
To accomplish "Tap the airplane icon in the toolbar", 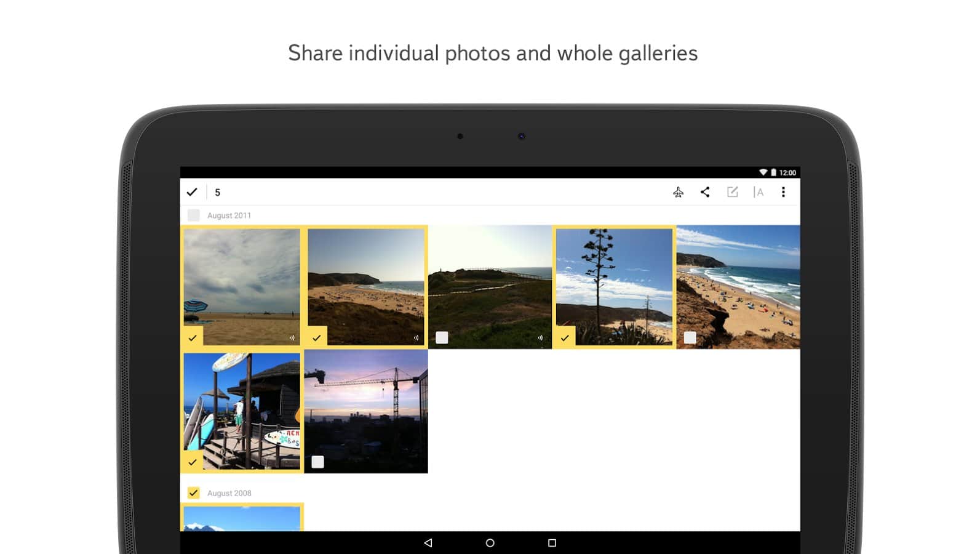I will point(678,193).
